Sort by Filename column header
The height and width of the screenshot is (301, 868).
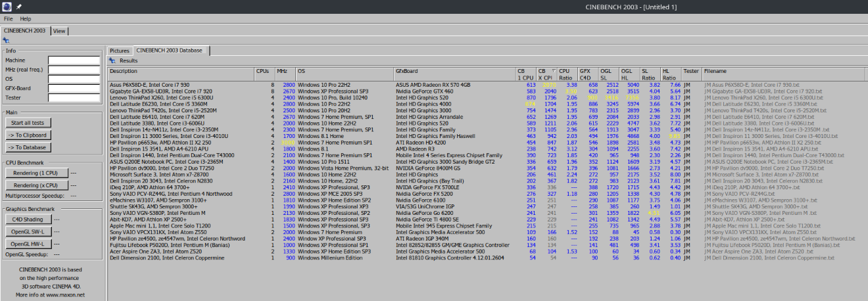784,74
